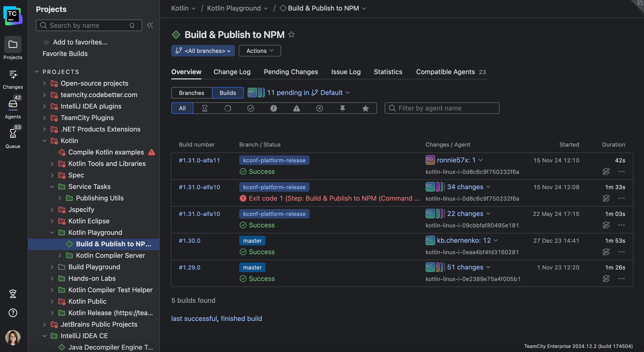Collapse the projects sidebar with double chevron

point(150,25)
